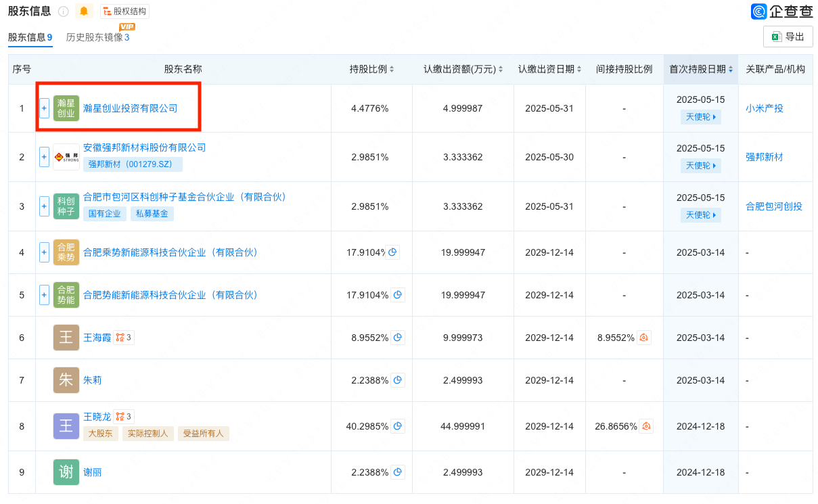
Task: Open the 股权结构 equity structure view
Action: 124,12
